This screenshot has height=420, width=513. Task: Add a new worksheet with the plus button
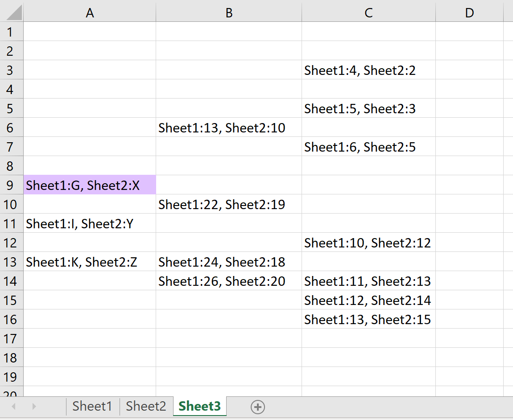coord(258,407)
